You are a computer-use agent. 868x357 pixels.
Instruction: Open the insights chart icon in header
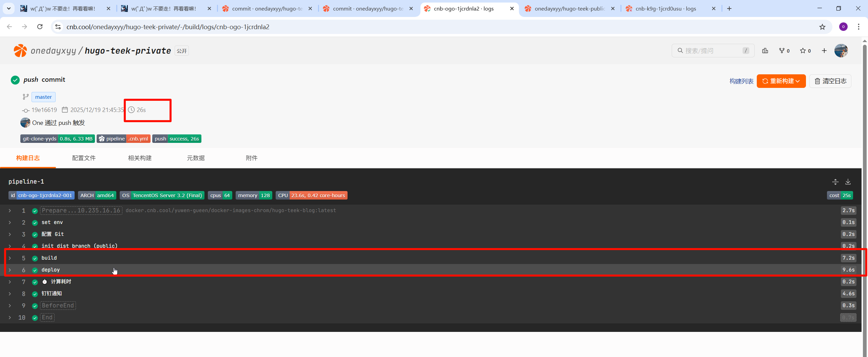point(765,51)
